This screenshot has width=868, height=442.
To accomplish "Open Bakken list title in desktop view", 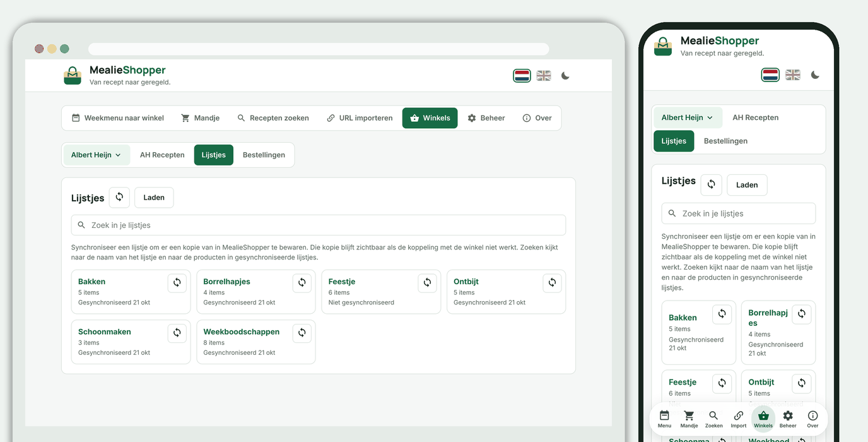I will [x=91, y=282].
